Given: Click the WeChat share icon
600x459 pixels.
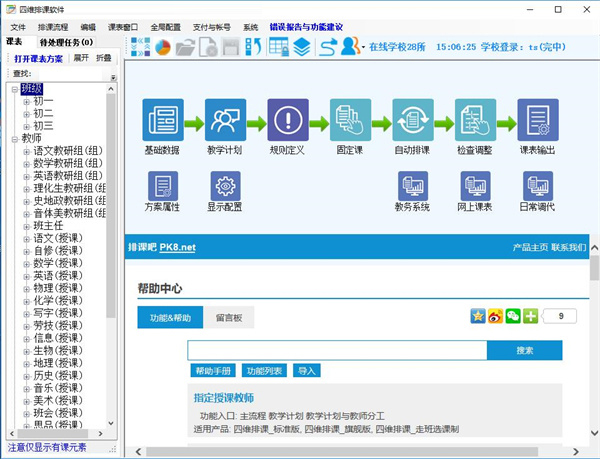Looking at the screenshot, I should [513, 316].
